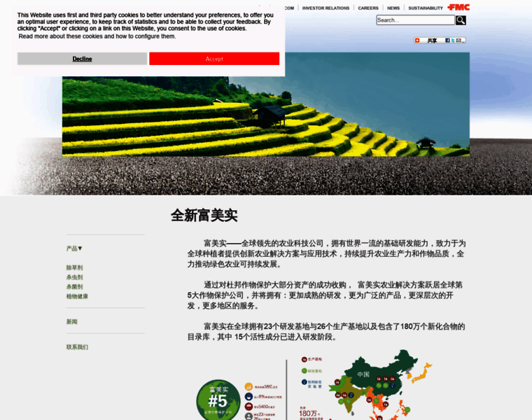Share the page via Twitter icon
Image resolution: width=532 pixels, height=420 pixels.
coord(453,41)
